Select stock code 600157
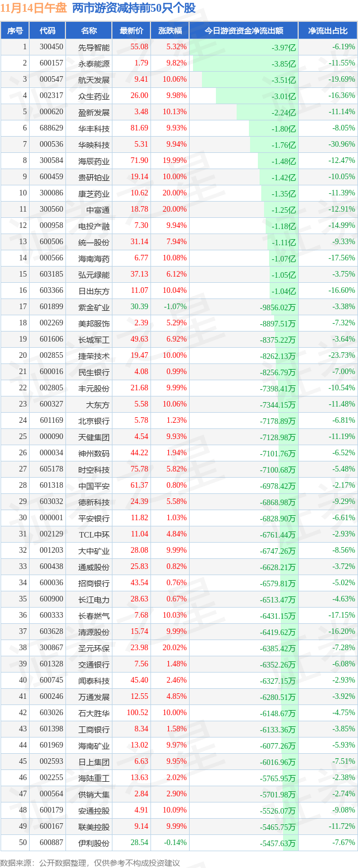This screenshot has height=868, width=358. click(x=51, y=63)
